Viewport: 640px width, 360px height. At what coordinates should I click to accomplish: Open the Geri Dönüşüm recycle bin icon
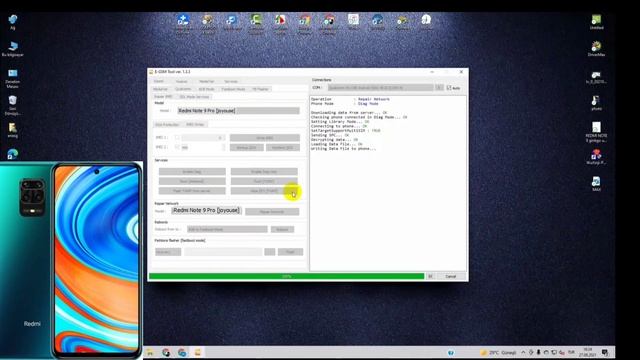point(13,105)
